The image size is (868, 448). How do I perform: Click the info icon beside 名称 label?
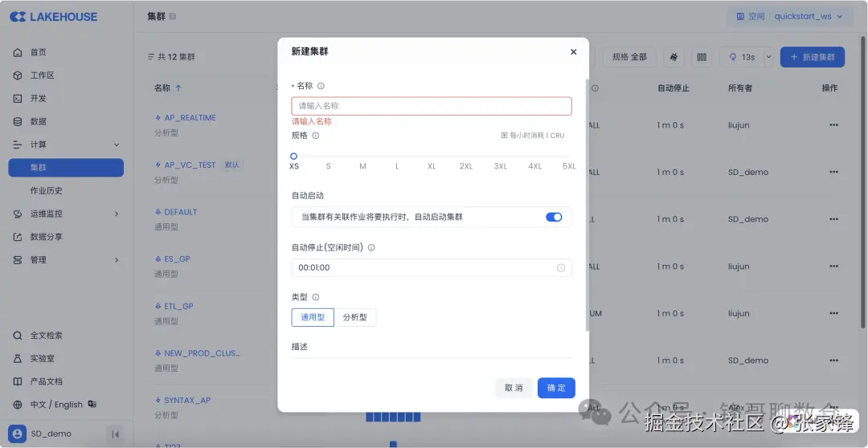coord(321,86)
